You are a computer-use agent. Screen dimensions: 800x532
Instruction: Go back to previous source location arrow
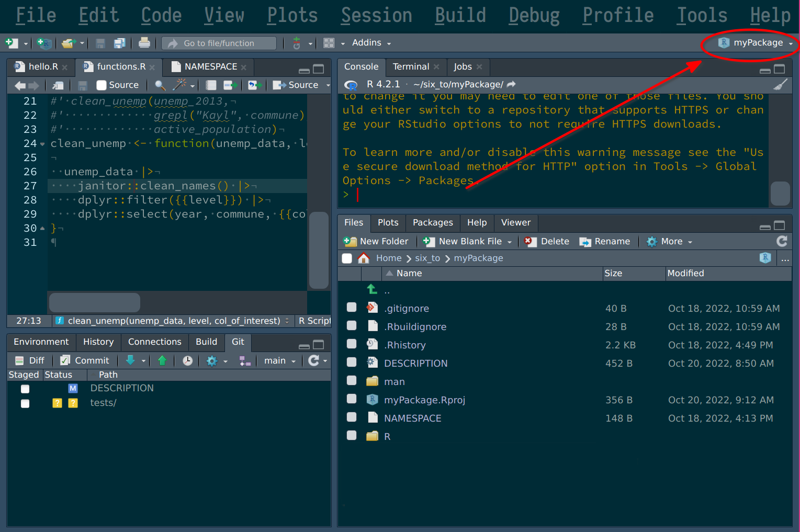pyautogui.click(x=20, y=85)
